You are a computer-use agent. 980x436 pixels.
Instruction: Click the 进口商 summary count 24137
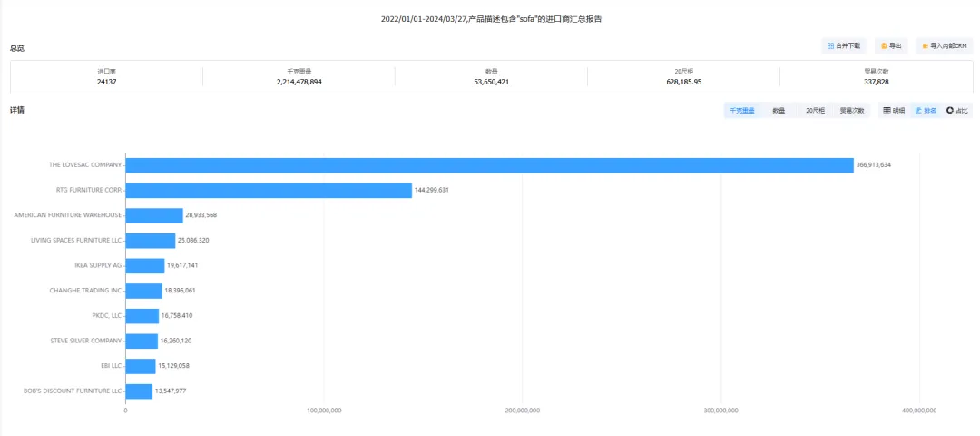(106, 82)
